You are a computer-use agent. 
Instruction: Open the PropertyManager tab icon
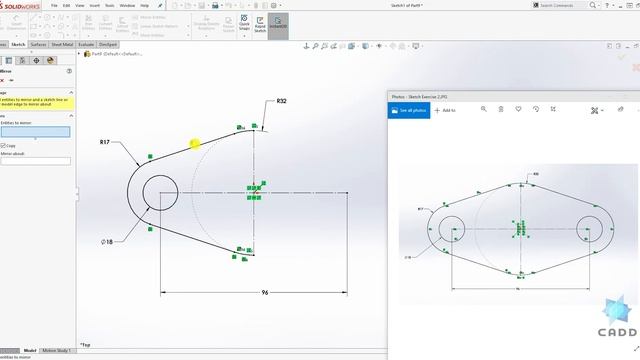pyautogui.click(x=9, y=60)
